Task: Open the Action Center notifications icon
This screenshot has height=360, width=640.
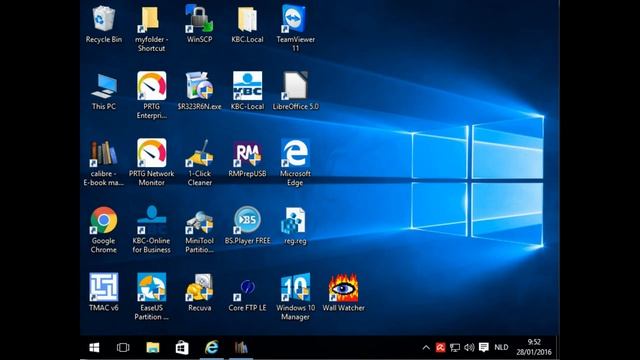Action: coord(484,347)
